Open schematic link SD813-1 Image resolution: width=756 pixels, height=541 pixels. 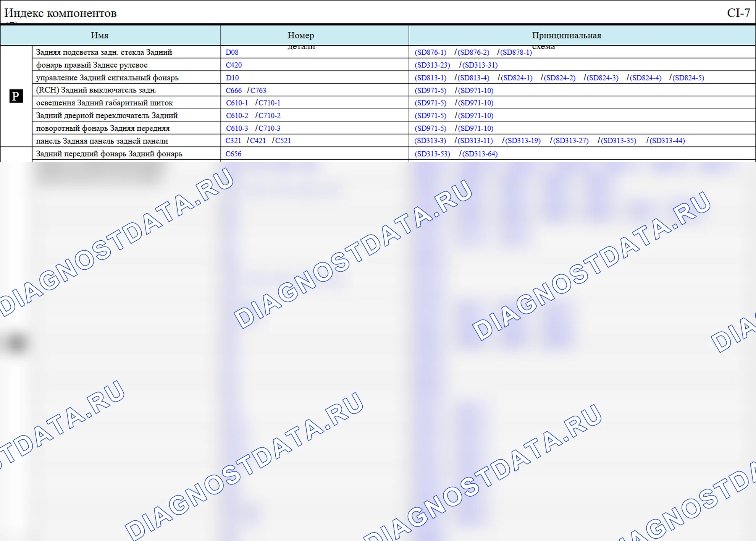tap(430, 78)
